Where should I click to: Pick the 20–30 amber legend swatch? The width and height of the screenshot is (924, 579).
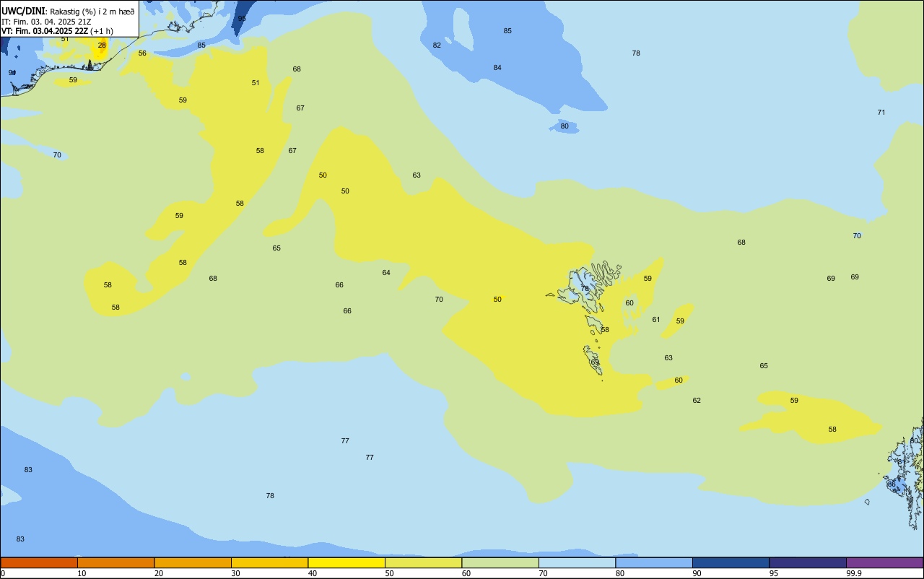pos(193,562)
